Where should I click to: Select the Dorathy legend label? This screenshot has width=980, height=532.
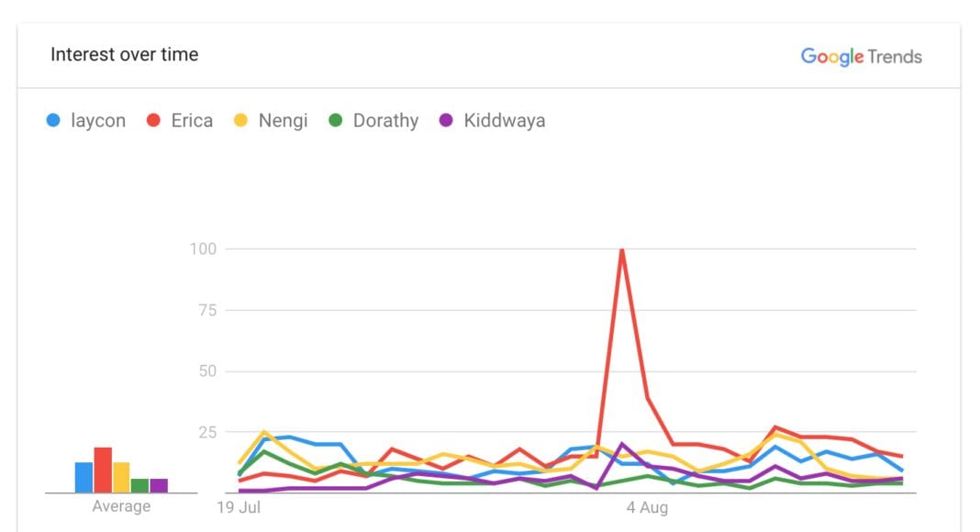385,120
